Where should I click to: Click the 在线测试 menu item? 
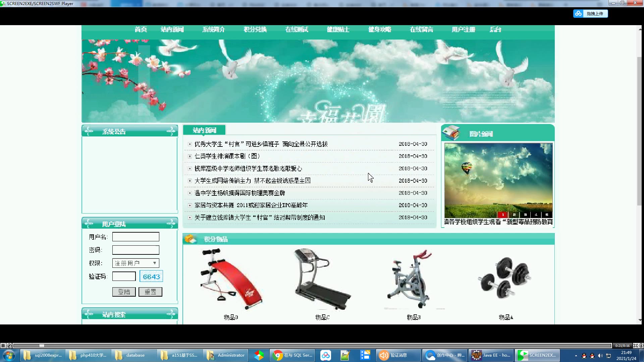click(297, 29)
